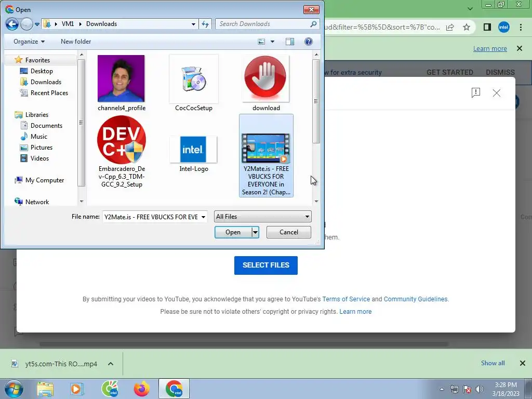Click DISMISS in the security banner
Viewport: 532px width, 399px height.
pos(500,72)
